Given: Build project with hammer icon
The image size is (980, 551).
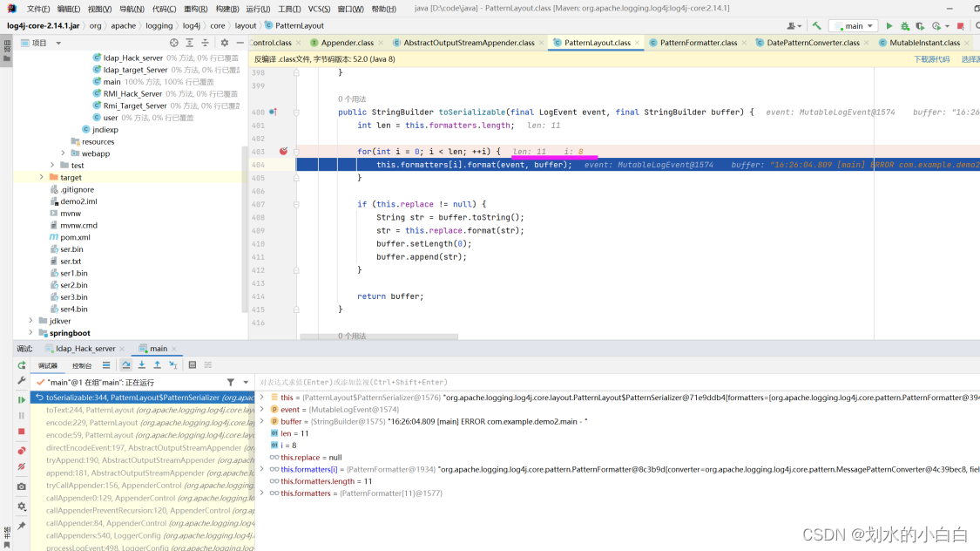Looking at the screenshot, I should (817, 25).
